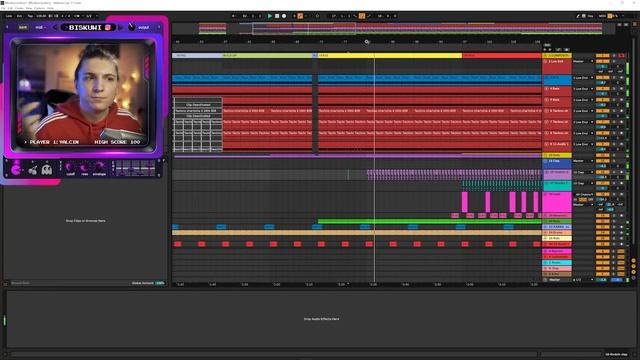Image resolution: width=640 pixels, height=360 pixels.
Task: Toggle Follow playback in the control bar
Action: pyautogui.click(x=233, y=16)
